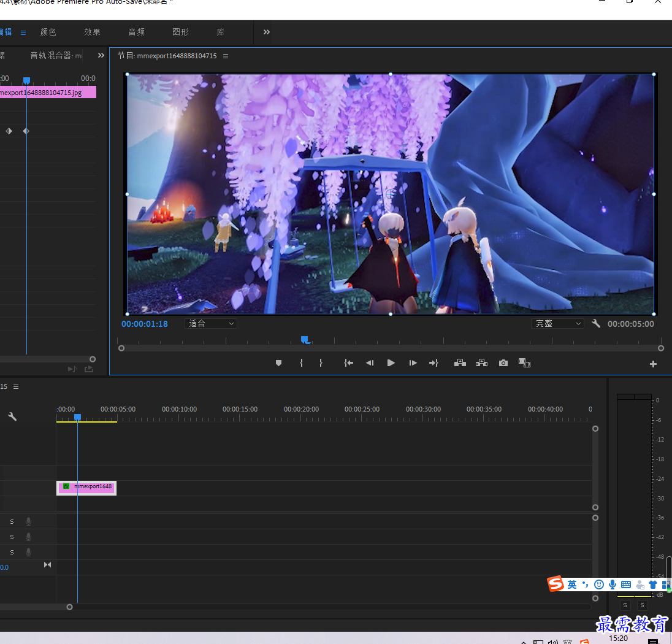
Task: Click the program monitor zoom bar right handle
Action: coord(661,348)
